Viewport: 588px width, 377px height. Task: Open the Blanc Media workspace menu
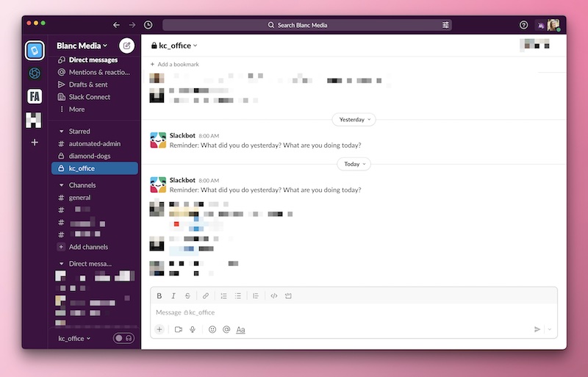[x=82, y=46]
